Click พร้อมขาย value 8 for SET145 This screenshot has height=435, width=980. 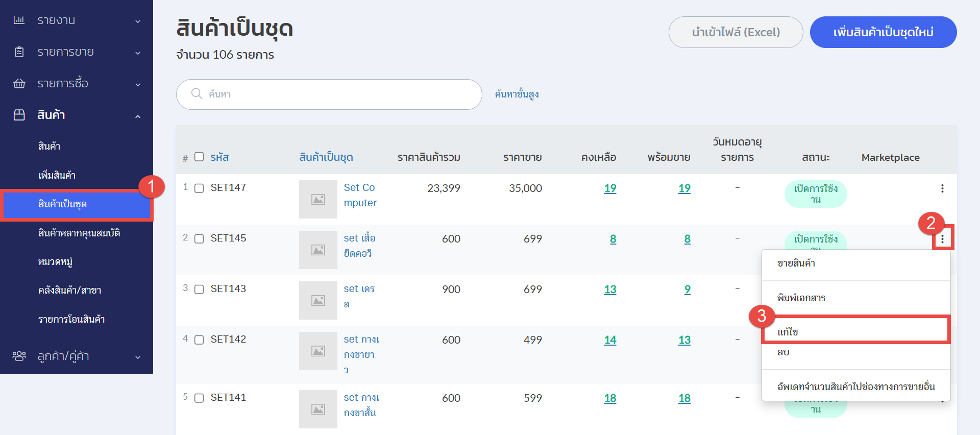pos(687,239)
